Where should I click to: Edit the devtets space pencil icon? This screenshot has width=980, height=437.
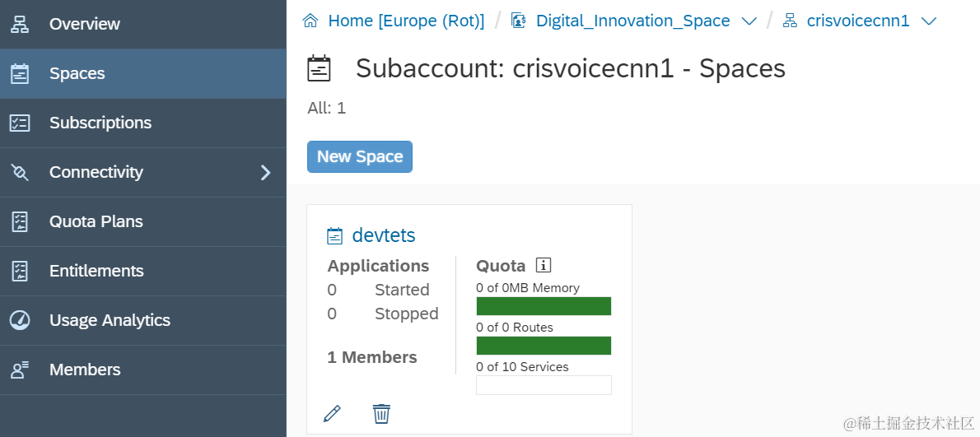(x=333, y=413)
